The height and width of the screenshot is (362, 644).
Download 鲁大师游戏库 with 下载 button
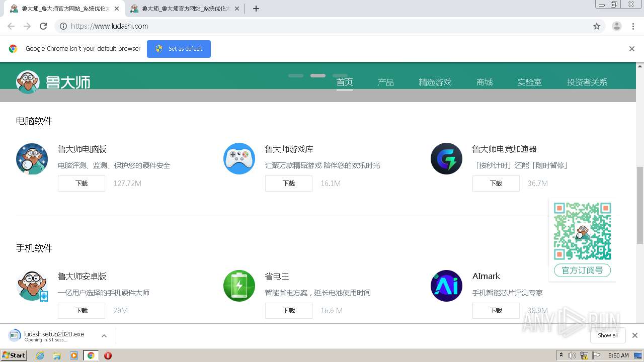[289, 184]
